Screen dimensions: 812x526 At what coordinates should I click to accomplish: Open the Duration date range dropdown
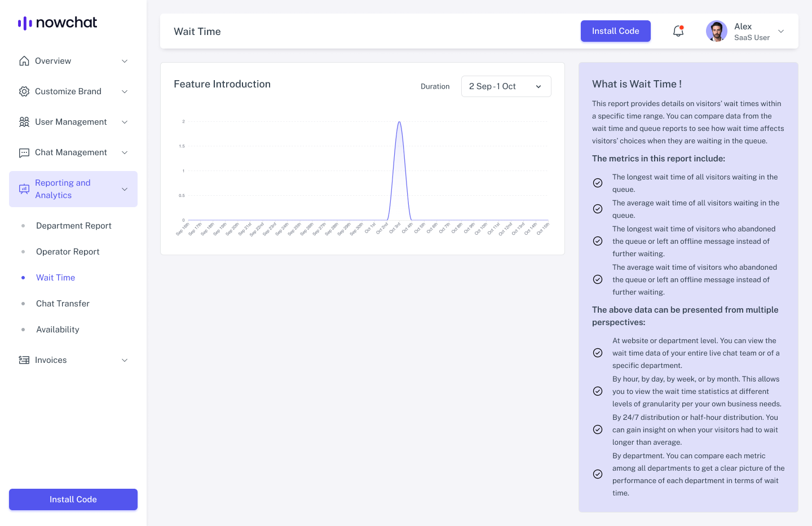[506, 86]
